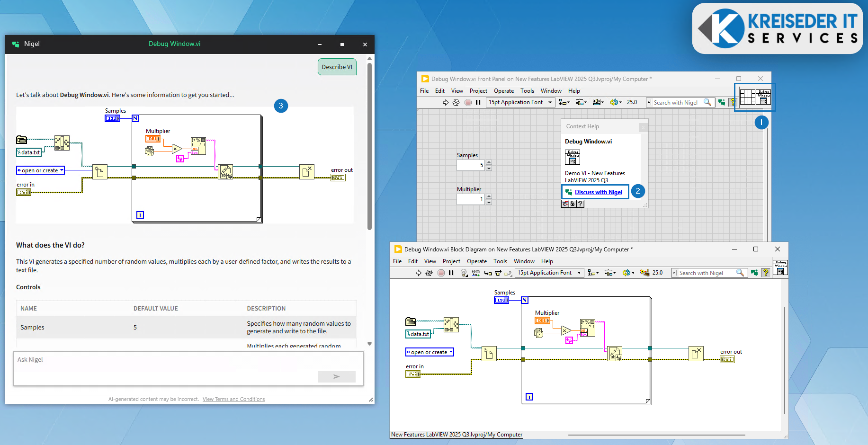Open font dropdown in Front Panel toolbar
Image resolution: width=868 pixels, height=445 pixels.
click(520, 102)
